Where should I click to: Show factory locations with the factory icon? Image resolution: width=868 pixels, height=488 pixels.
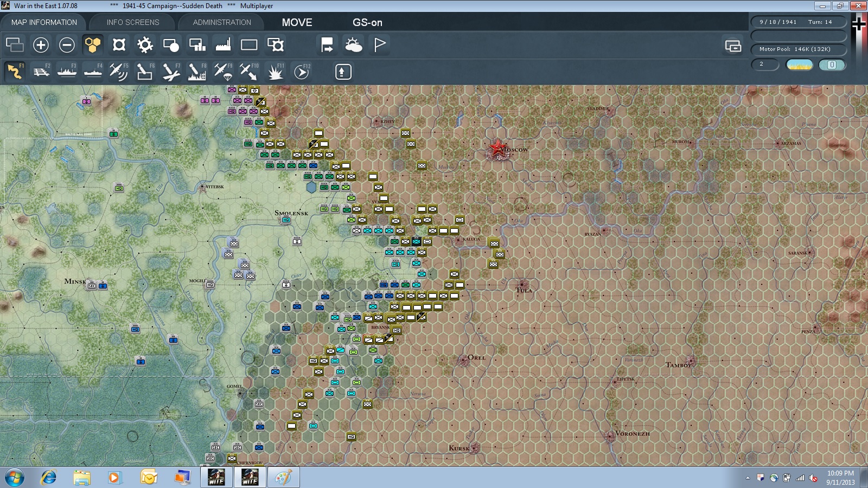click(x=223, y=44)
